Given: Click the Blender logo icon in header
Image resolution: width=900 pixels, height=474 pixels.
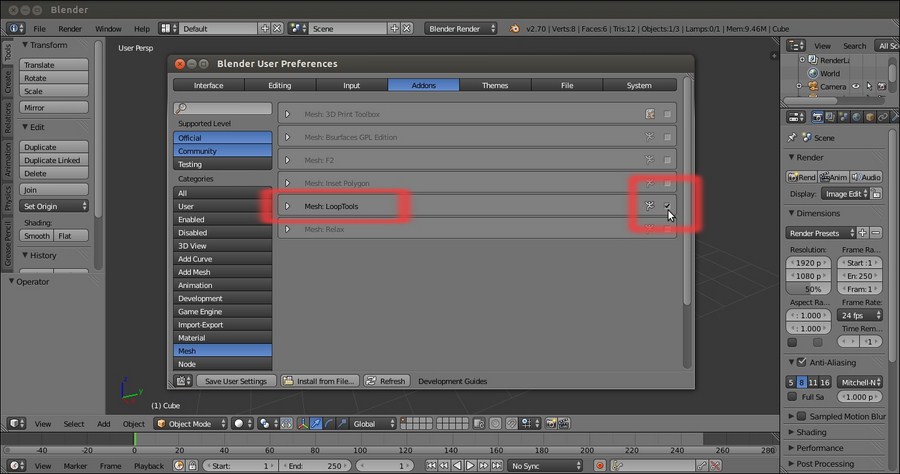Looking at the screenshot, I should coord(515,28).
